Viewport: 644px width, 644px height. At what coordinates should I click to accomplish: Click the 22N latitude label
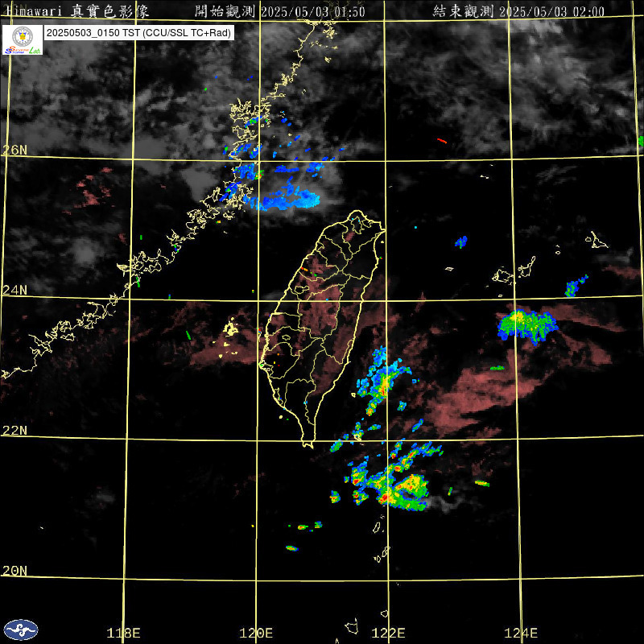pyautogui.click(x=14, y=431)
